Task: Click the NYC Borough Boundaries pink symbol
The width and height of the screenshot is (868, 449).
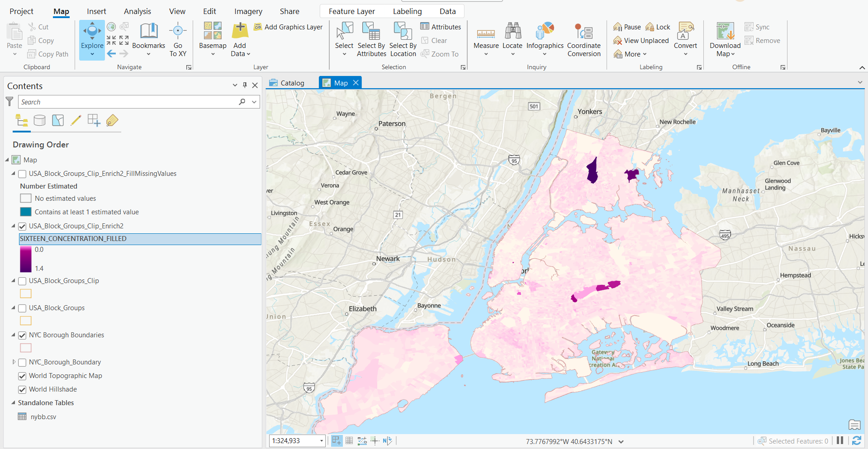Action: (26, 348)
